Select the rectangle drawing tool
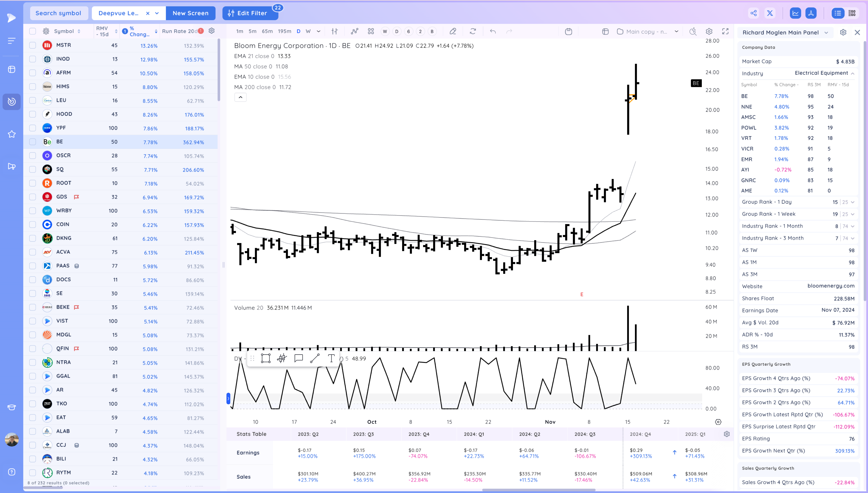 pos(266,358)
